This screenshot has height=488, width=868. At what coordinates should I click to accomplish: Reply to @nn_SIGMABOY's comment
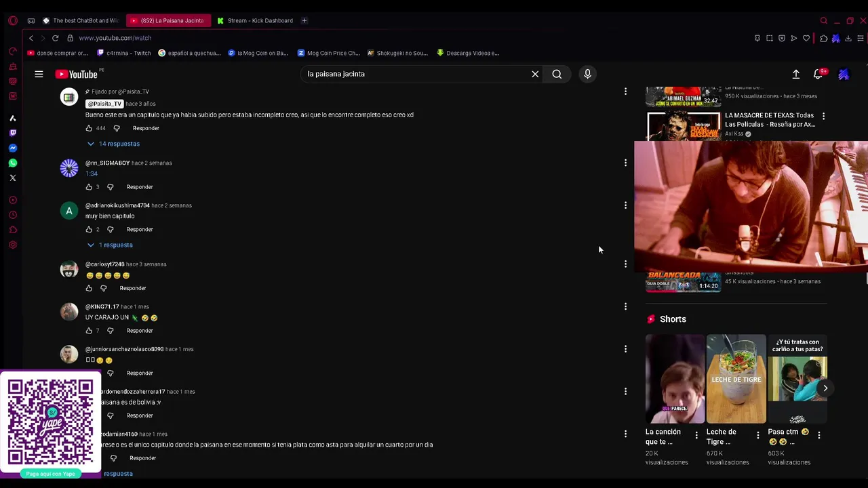pos(140,187)
